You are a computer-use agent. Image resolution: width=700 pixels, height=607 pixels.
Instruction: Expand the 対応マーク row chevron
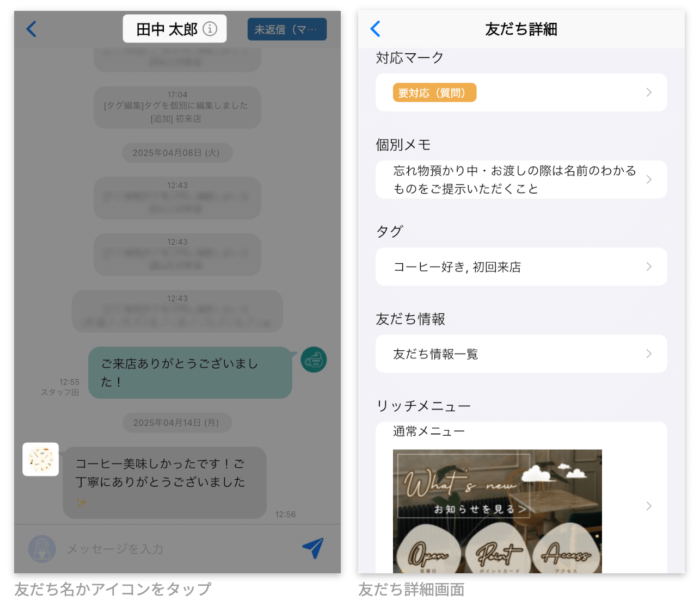point(648,92)
